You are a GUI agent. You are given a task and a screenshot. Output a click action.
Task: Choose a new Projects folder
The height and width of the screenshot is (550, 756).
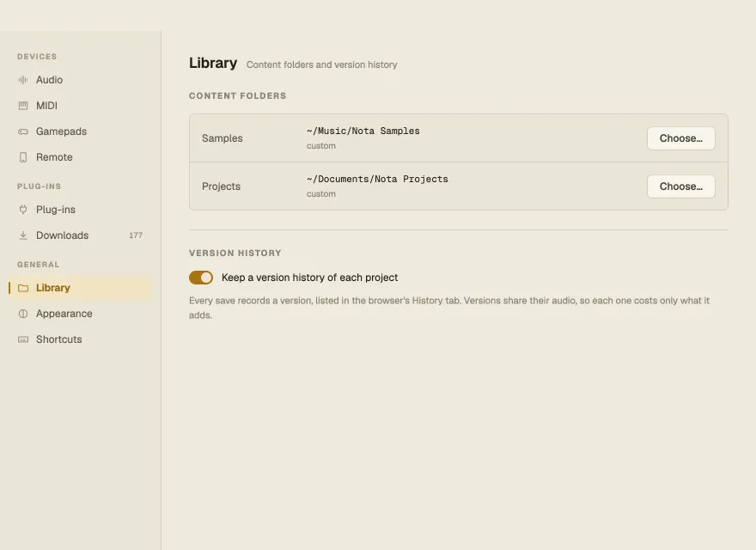point(680,186)
